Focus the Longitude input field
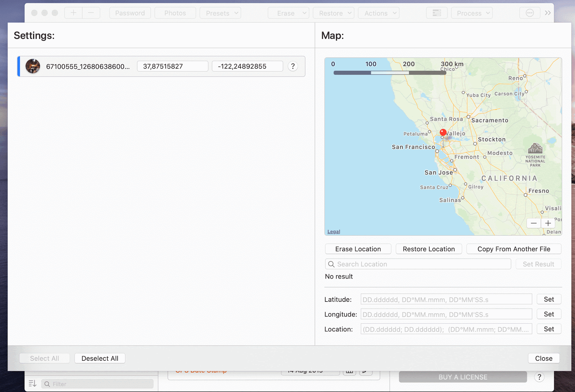 click(446, 314)
